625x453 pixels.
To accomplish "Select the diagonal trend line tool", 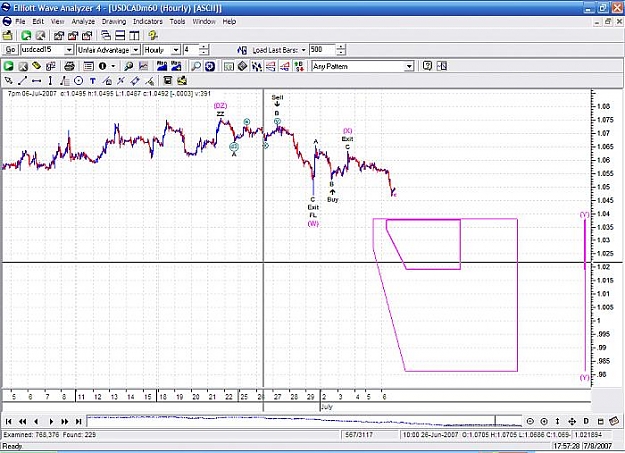I will pyautogui.click(x=22, y=81).
